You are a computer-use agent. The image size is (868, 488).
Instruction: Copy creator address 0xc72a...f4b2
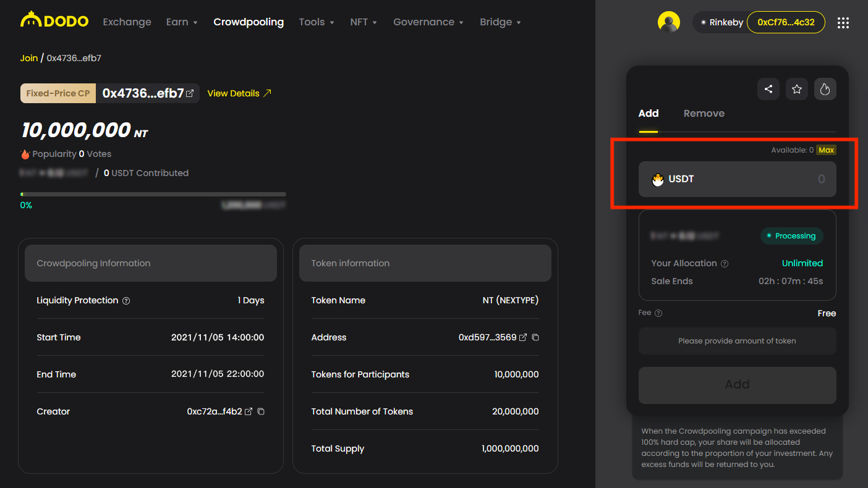[261, 411]
